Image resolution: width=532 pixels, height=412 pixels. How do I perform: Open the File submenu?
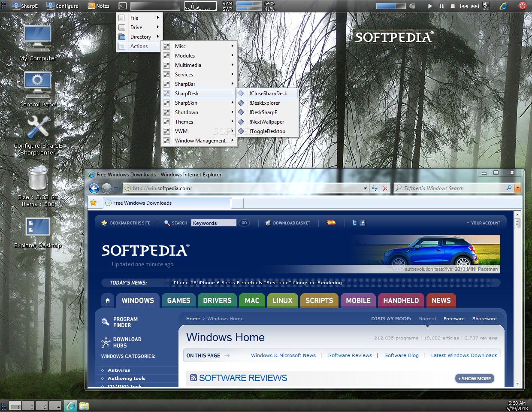(139, 18)
